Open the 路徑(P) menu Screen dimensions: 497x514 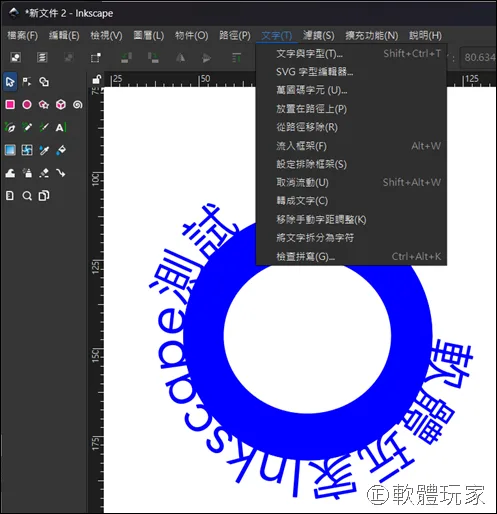[x=235, y=35]
